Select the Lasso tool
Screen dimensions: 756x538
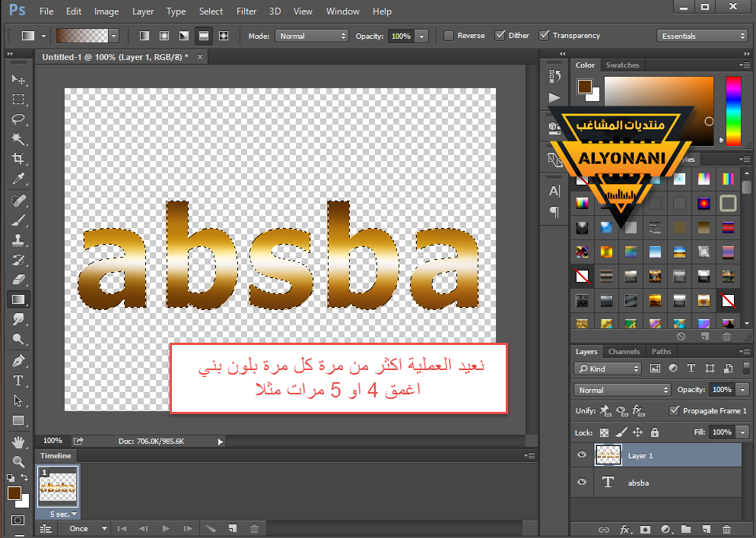pyautogui.click(x=18, y=119)
